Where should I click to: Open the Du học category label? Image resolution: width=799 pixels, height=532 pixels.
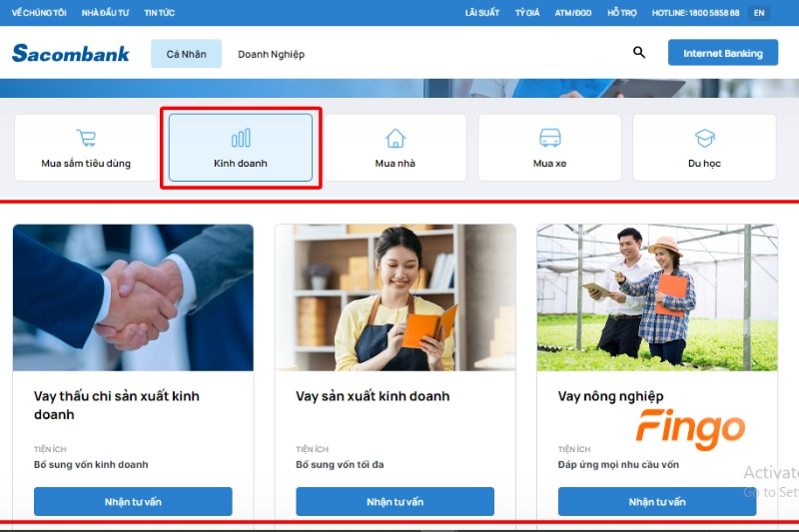pos(704,164)
